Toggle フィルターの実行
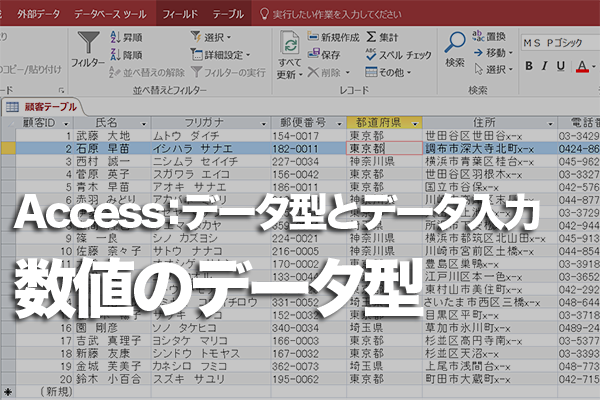 coord(228,72)
